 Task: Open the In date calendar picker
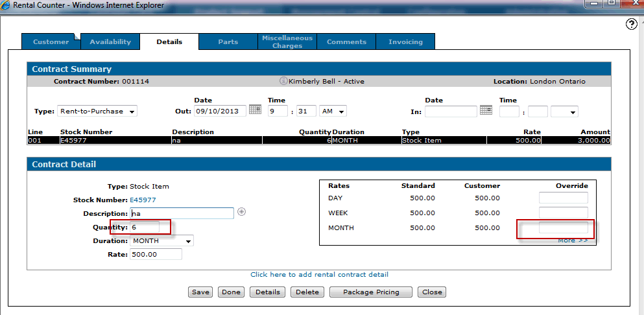click(x=486, y=110)
